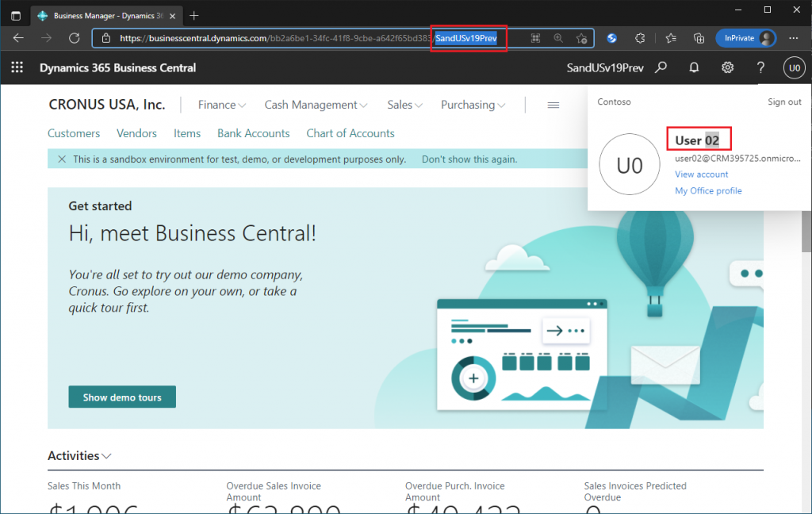Screen dimensions: 812x514
Task: Expand the Cash Management menu
Action: (316, 105)
